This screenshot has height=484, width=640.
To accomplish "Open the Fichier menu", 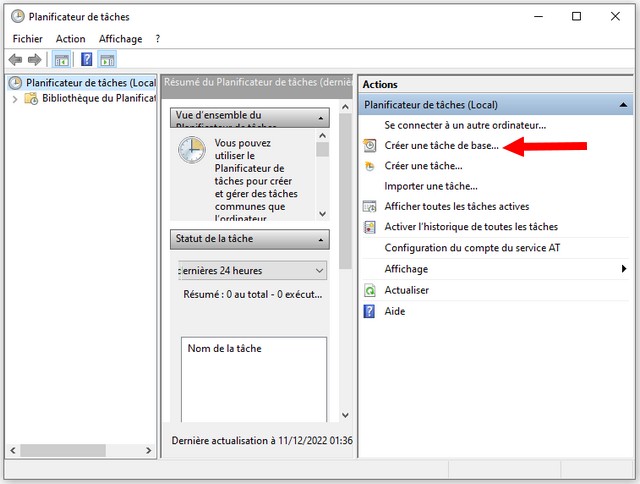I will (x=27, y=39).
